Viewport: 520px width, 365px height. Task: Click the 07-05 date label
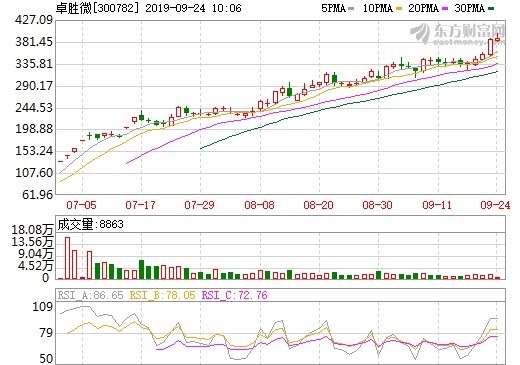point(81,205)
